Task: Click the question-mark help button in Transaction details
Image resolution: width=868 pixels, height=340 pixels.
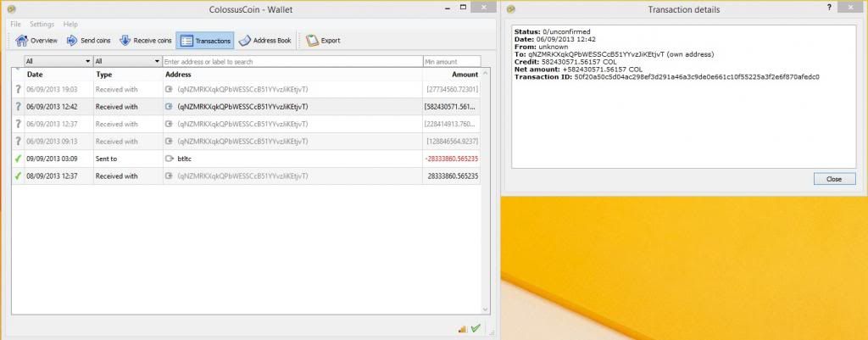Action: coord(829,7)
